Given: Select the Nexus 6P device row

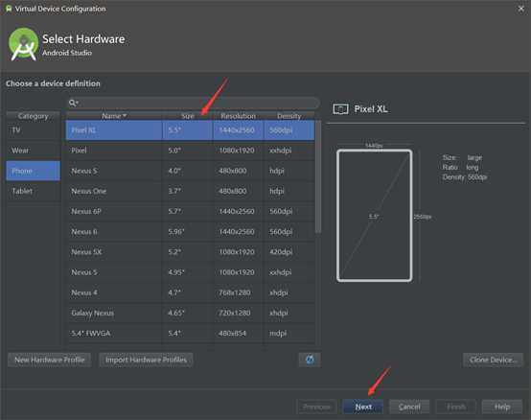Looking at the screenshot, I should click(190, 211).
